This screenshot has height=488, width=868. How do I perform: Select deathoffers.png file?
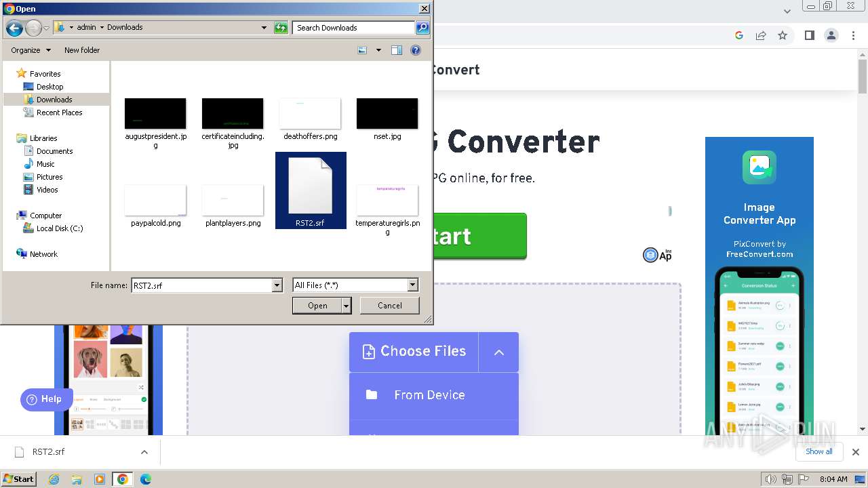[x=310, y=119]
